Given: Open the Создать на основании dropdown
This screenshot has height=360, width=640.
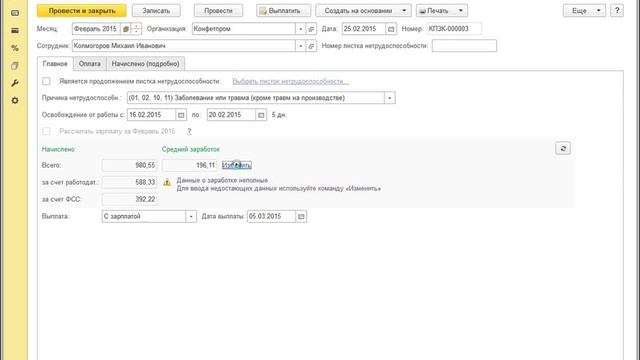Looking at the screenshot, I should [x=363, y=11].
